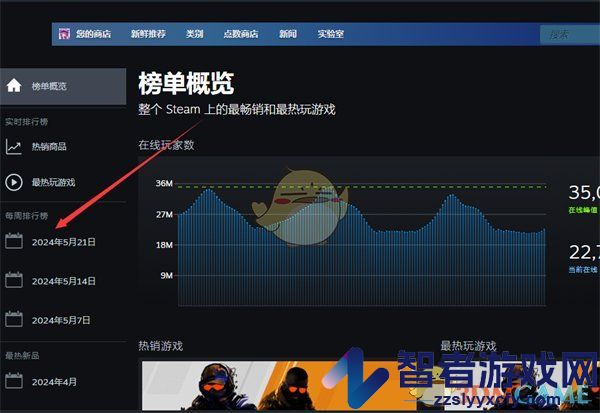Click the 最热新品 section label

tap(22, 356)
